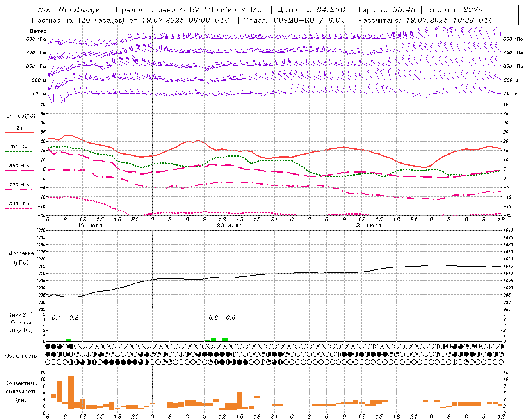Screen dimensions: 525x420
Task: Click the '0.1' precipitation amount value
Action: [x=56, y=318]
